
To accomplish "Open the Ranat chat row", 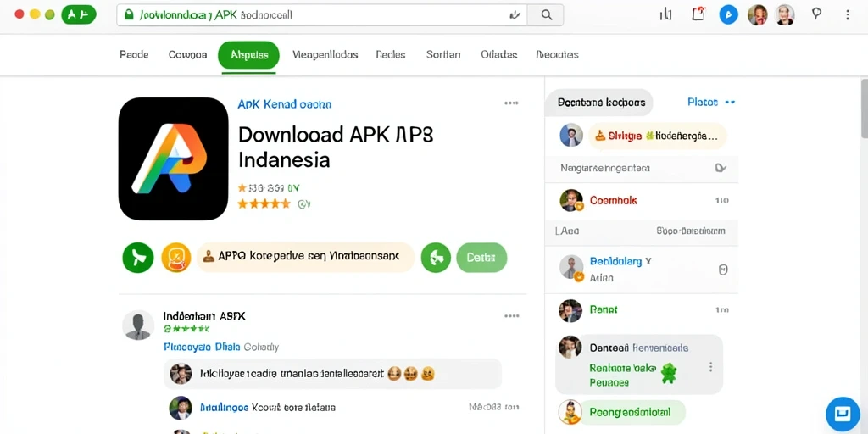I will click(x=641, y=310).
